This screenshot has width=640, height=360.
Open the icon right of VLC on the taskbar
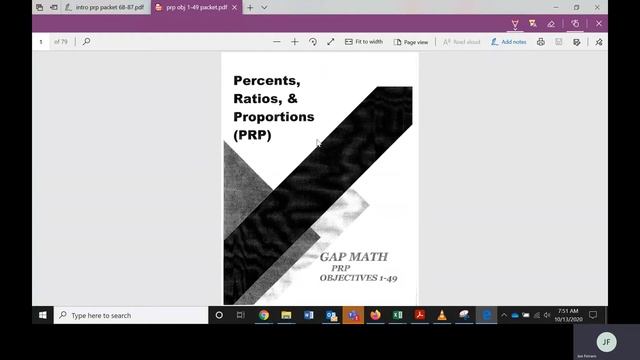[x=464, y=315]
